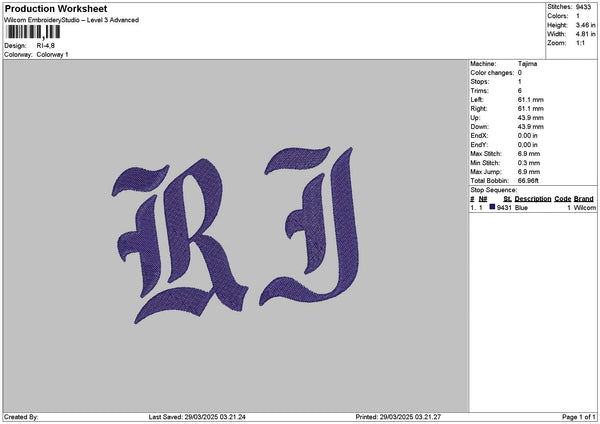This screenshot has height=424, width=600.
Task: Click the Colorway 1 label
Action: 52,55
